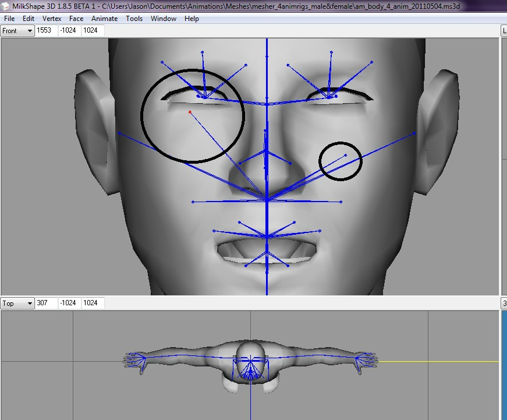The width and height of the screenshot is (507, 420).
Task: Click the 1024 field in the Front viewport bar
Action: point(92,30)
